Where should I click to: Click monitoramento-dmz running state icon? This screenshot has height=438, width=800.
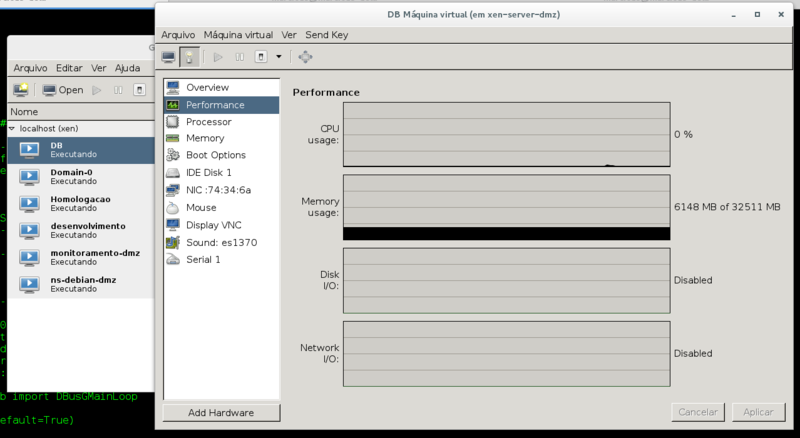pyautogui.click(x=29, y=258)
